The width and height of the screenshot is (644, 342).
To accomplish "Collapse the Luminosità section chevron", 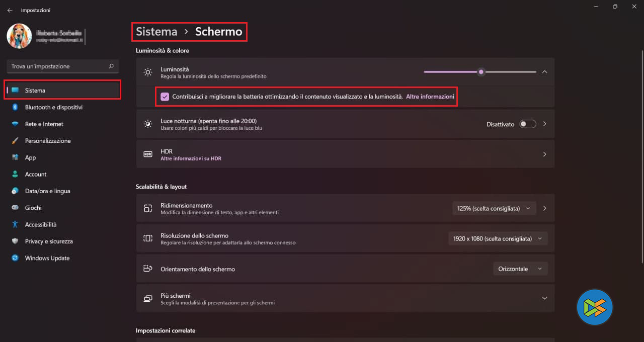I will [x=544, y=72].
